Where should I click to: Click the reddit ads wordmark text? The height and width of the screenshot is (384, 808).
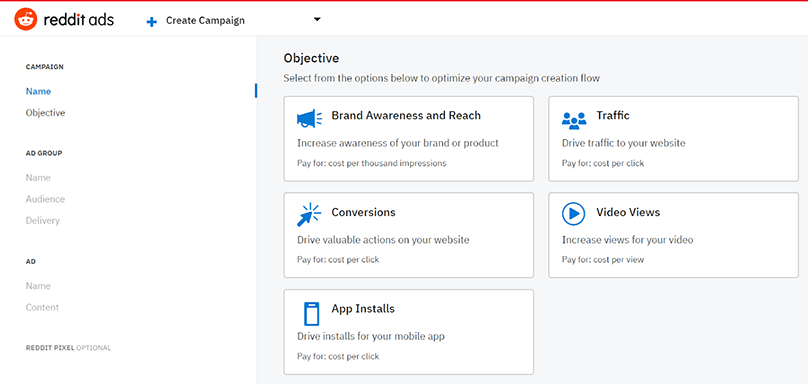click(x=79, y=20)
